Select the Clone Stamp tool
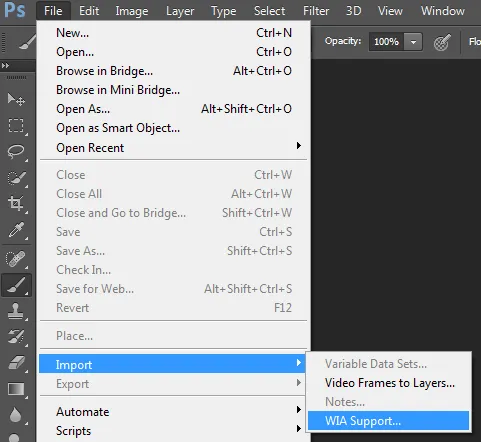The width and height of the screenshot is (481, 442). pyautogui.click(x=16, y=311)
